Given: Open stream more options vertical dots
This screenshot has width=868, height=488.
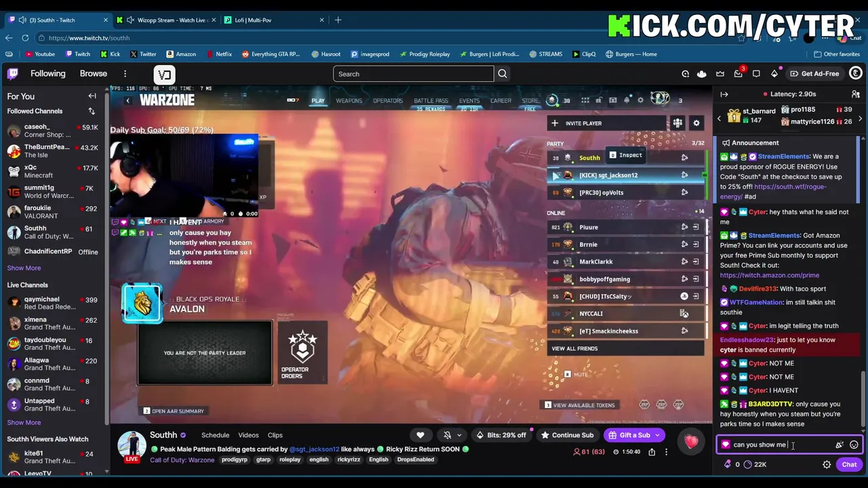Looking at the screenshot, I should pyautogui.click(x=666, y=452).
